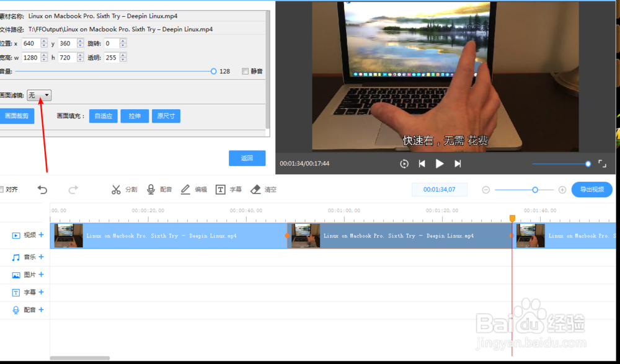Play the preview video
This screenshot has width=620, height=364.
click(440, 164)
